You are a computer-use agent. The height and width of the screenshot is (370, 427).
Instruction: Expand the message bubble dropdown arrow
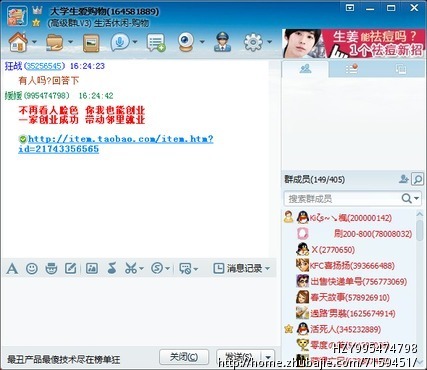(196, 269)
